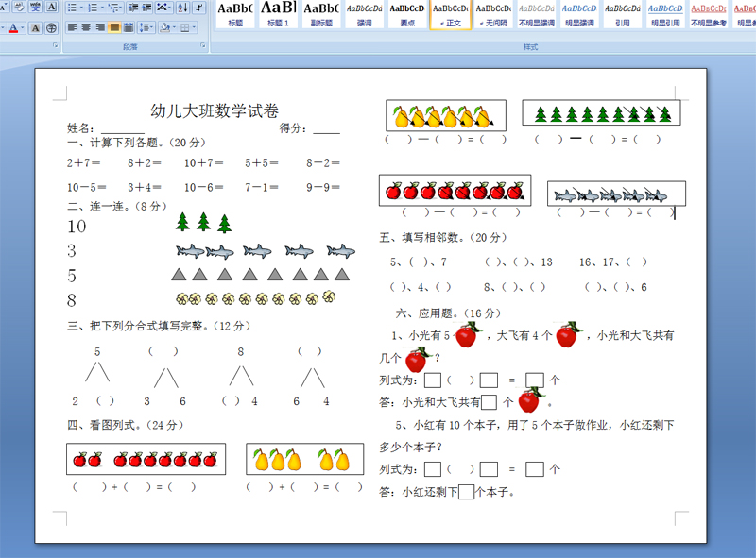Screen dimensions: 756x558
Task: Center the paragraph
Action: click(86, 28)
